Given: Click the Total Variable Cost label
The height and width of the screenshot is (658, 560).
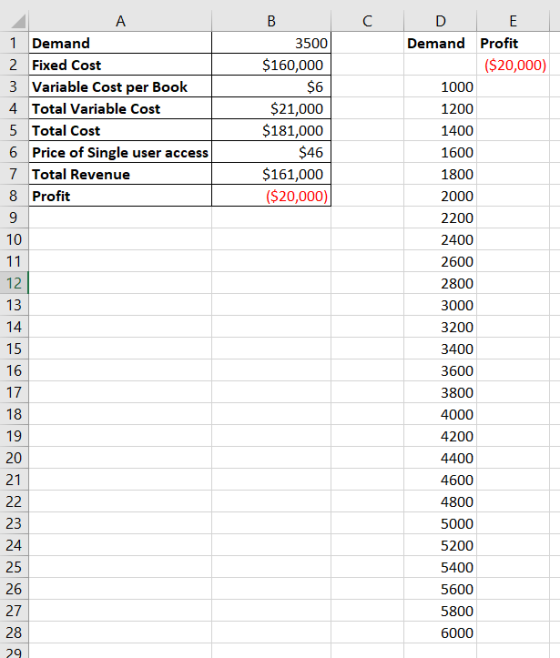Looking at the screenshot, I should (120, 108).
